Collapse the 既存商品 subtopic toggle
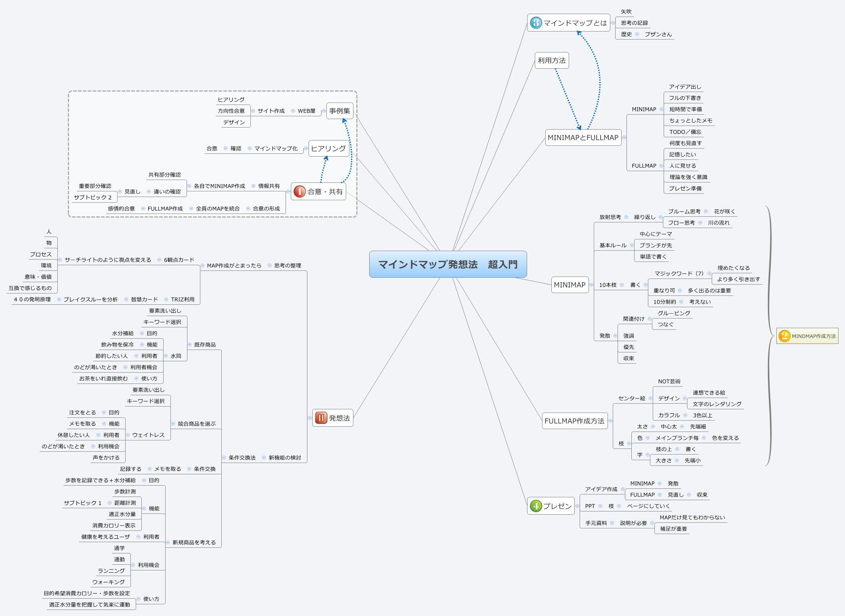This screenshot has height=616, width=845. tap(189, 345)
